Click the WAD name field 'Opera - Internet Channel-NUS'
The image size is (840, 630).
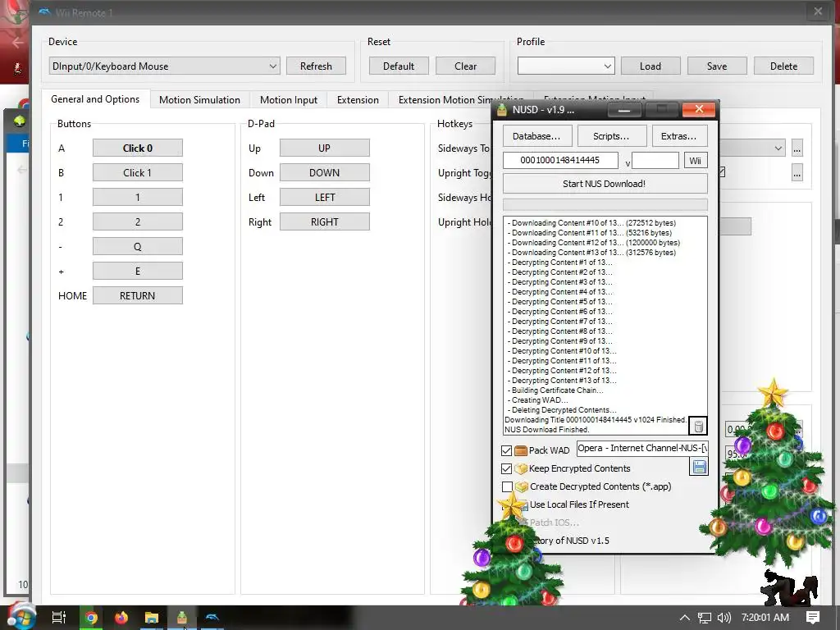pyautogui.click(x=642, y=449)
